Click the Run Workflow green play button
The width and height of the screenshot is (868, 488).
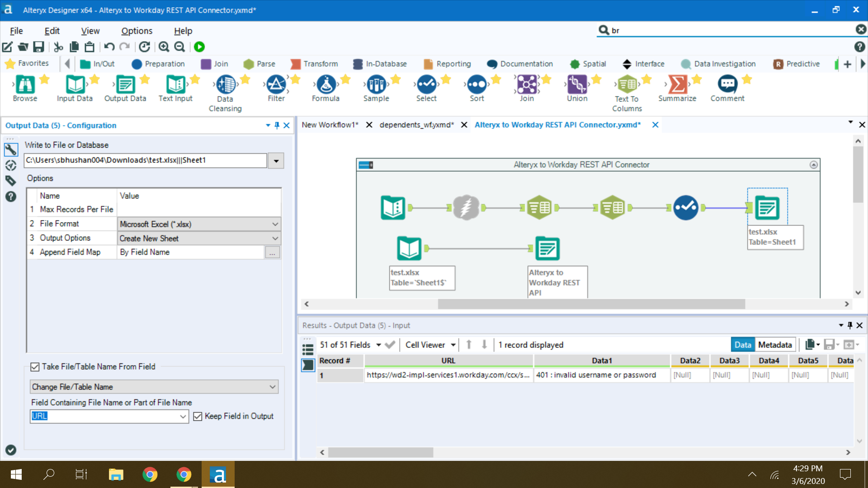[x=199, y=47]
